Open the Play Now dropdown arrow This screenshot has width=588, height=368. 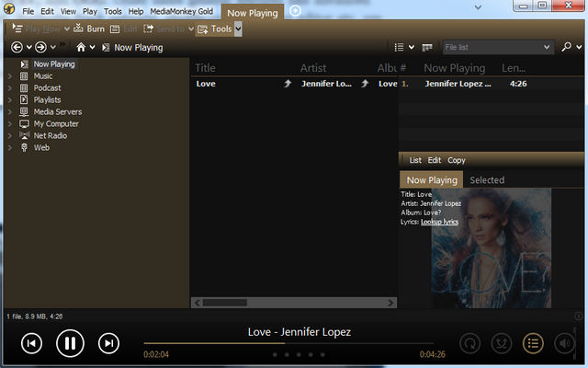point(67,29)
